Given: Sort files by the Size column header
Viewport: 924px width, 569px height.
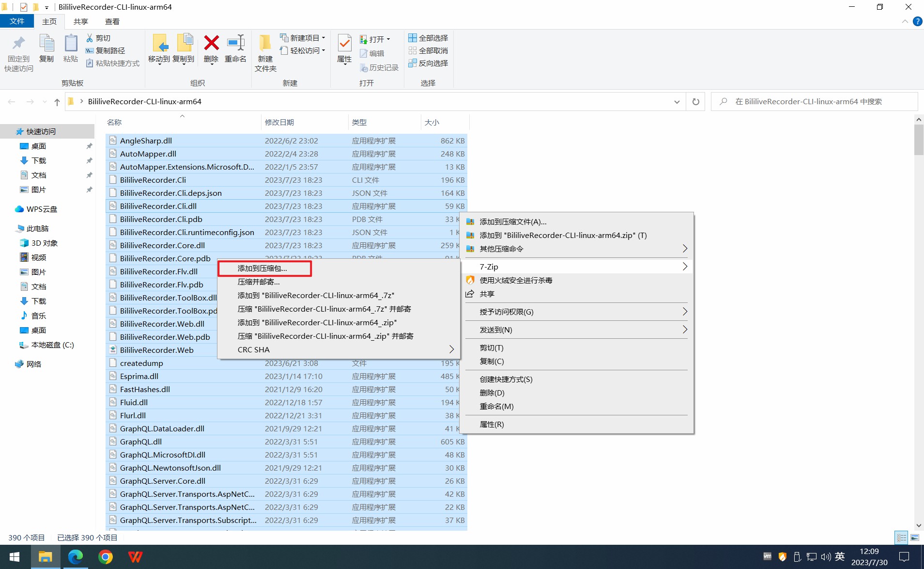Looking at the screenshot, I should [432, 122].
